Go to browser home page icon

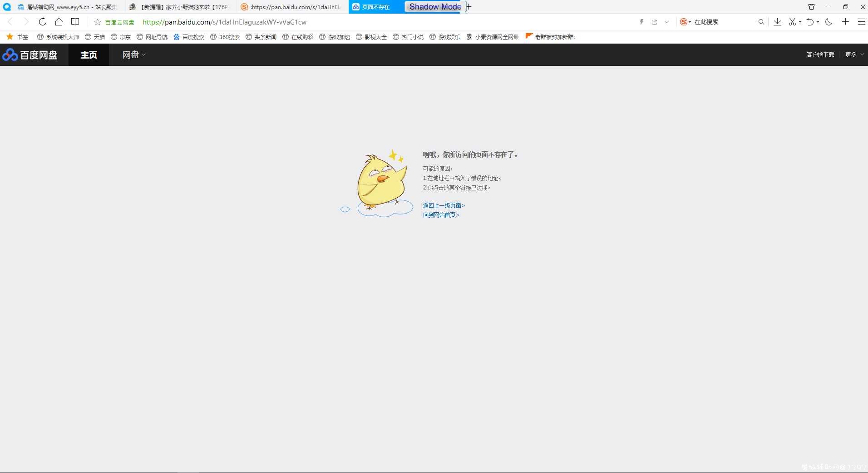click(x=59, y=22)
